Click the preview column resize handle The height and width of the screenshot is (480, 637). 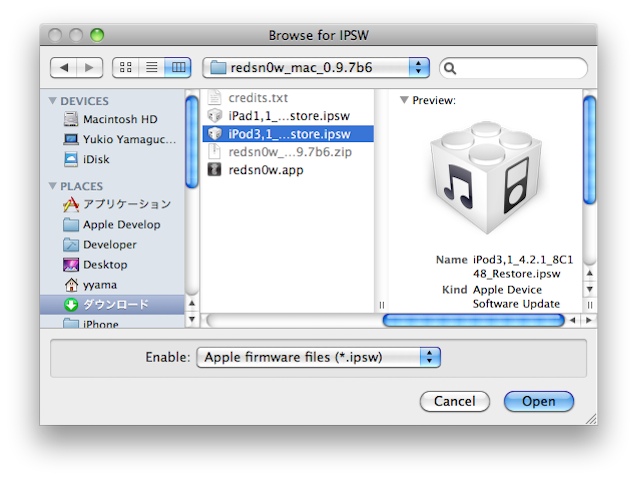click(x=590, y=305)
